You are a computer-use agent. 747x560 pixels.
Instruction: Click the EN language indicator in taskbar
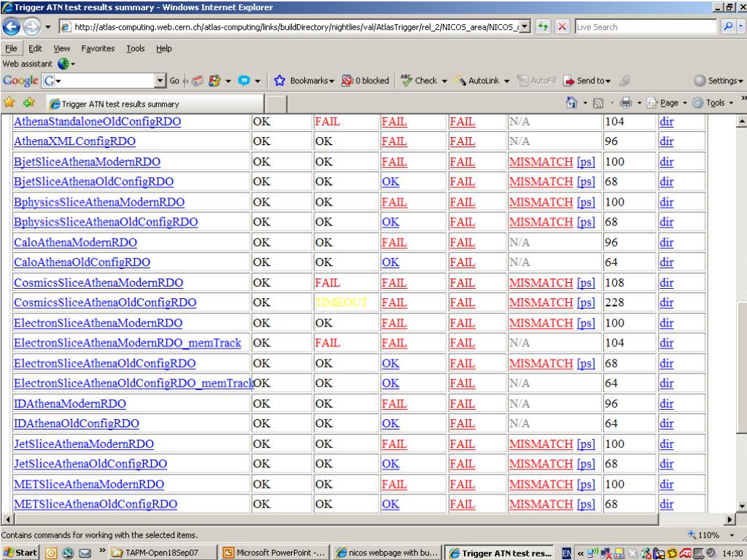(x=566, y=553)
